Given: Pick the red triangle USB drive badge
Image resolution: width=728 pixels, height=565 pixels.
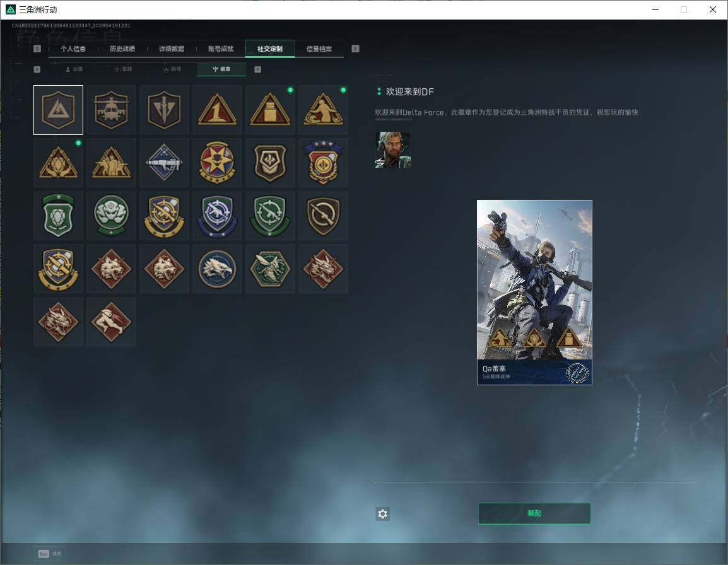Looking at the screenshot, I should tap(270, 110).
